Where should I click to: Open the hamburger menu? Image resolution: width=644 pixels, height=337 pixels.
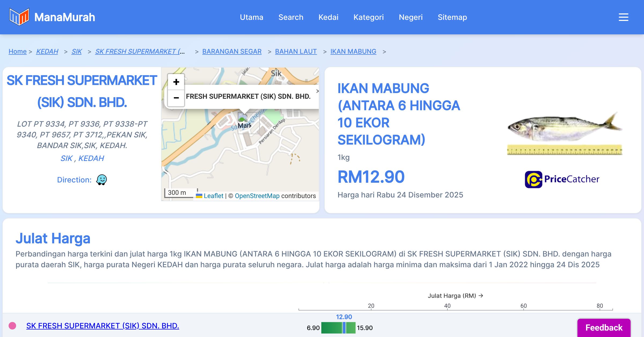click(x=623, y=17)
